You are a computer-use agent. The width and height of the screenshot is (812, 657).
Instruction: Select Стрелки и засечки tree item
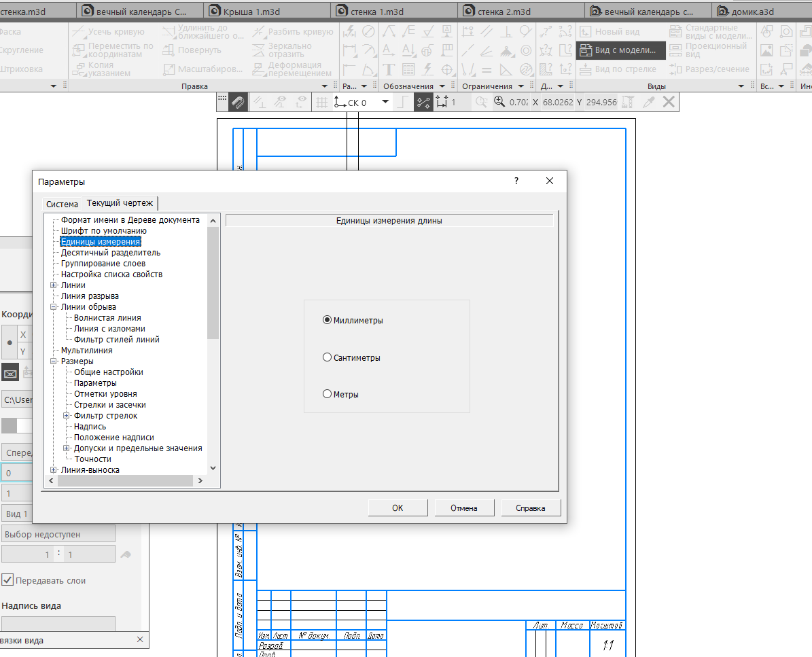pyautogui.click(x=110, y=405)
